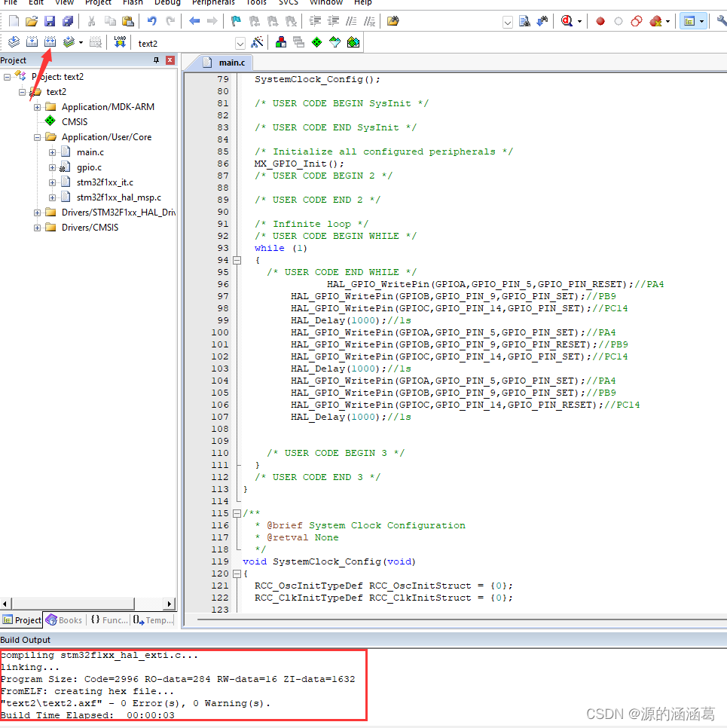Screen dimensions: 727x728
Task: Paste from clipboard
Action: tap(127, 21)
